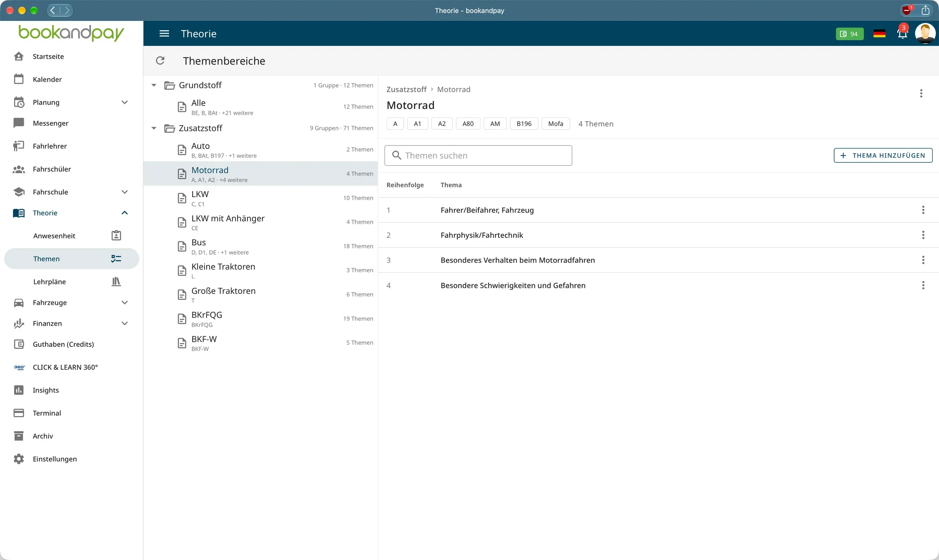The image size is (939, 560).
Task: Click the Kalender icon in sidebar
Action: click(19, 79)
